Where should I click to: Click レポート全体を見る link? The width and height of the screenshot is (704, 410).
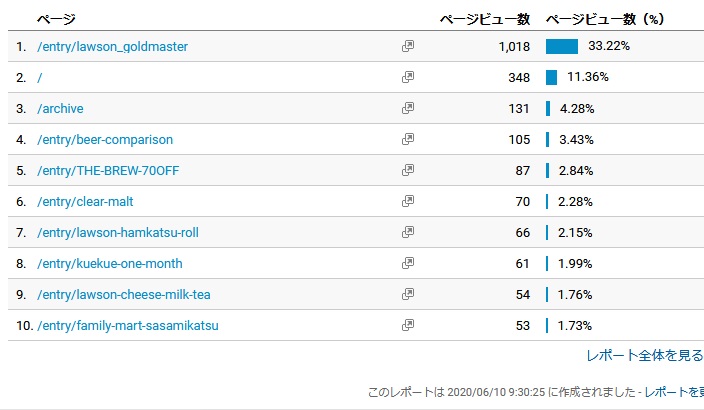pos(645,355)
